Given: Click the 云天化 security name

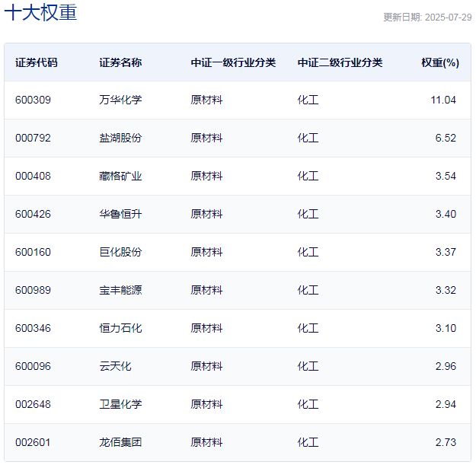Looking at the screenshot, I should coord(115,366).
